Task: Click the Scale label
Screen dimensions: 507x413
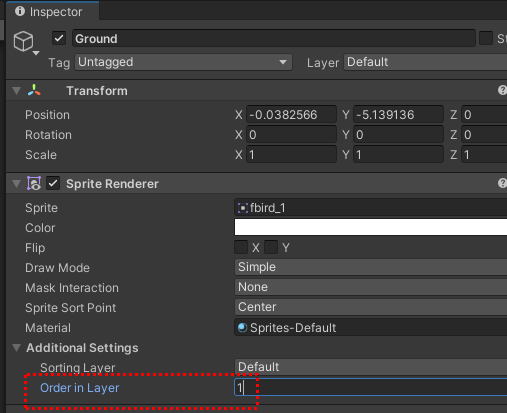Action: coord(41,155)
